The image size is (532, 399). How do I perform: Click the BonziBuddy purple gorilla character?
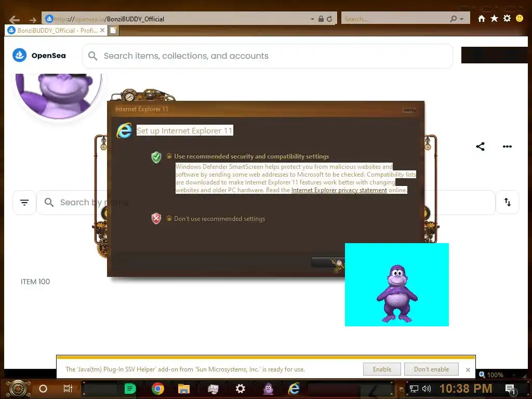click(x=397, y=294)
